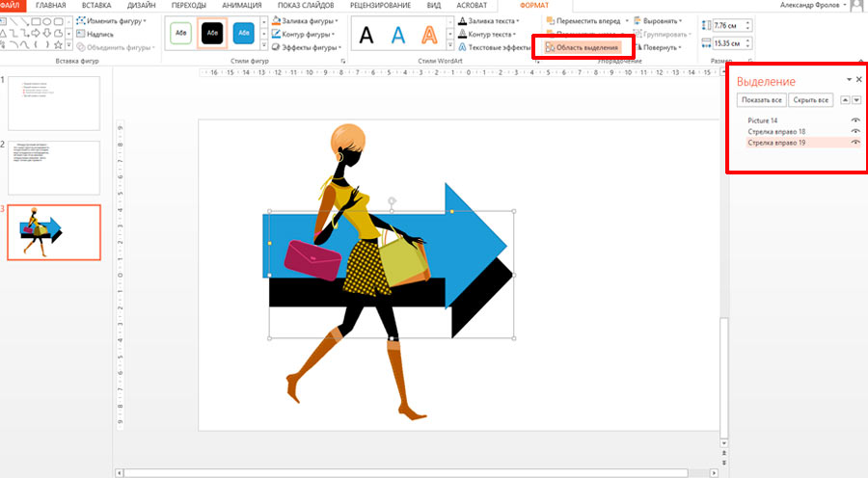Click Показать все button
868x478 pixels.
tap(762, 100)
